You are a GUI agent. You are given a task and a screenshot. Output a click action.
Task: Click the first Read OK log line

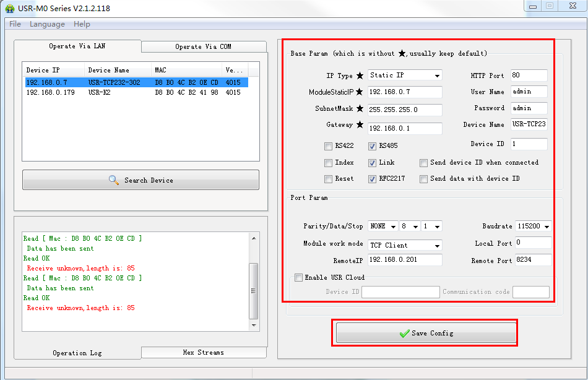(37, 259)
